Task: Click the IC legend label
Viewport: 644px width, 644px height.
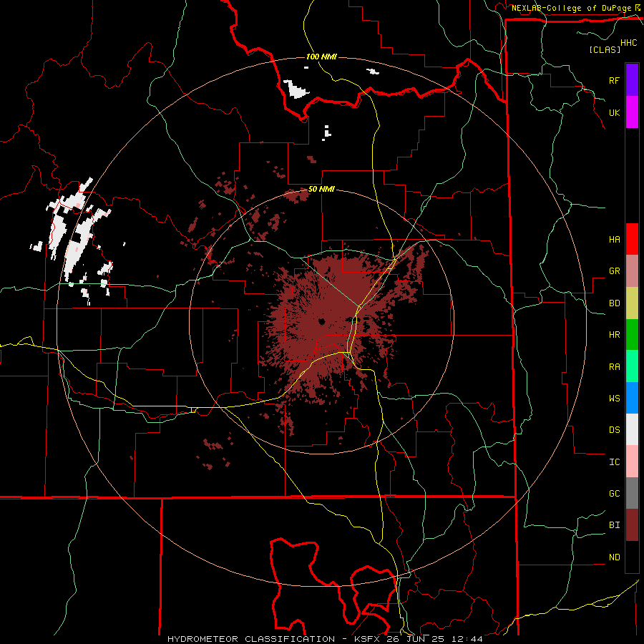Action: tap(614, 462)
